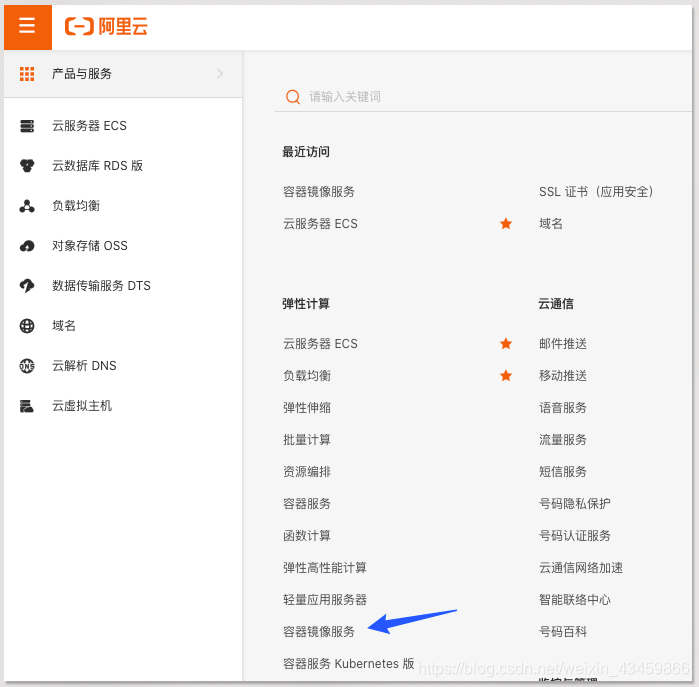Unstar 云服务器 ECS under 最近访问
The image size is (699, 687).
[506, 223]
